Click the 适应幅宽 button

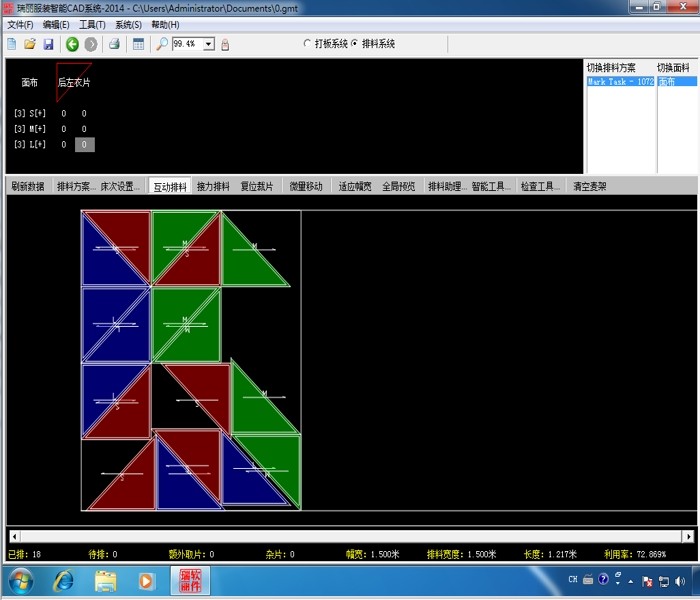(x=355, y=186)
